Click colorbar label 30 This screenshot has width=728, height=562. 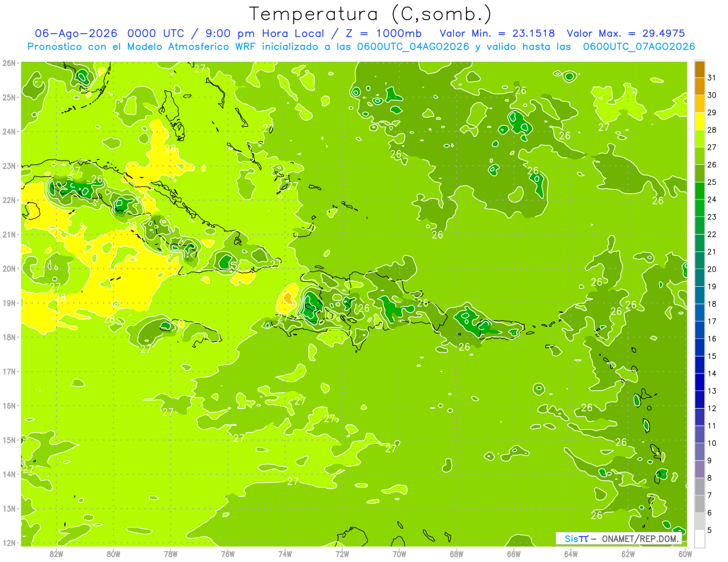712,95
